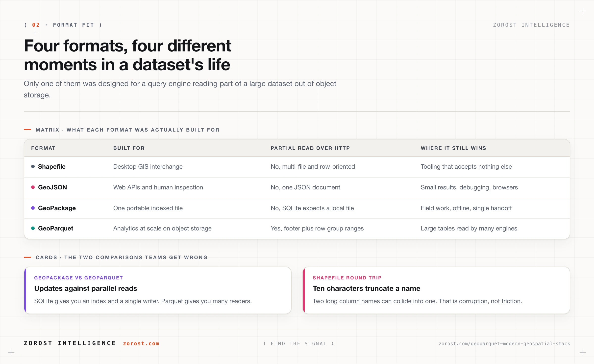
Task: Click the Zorost Intelligence header label
Action: pyautogui.click(x=531, y=25)
